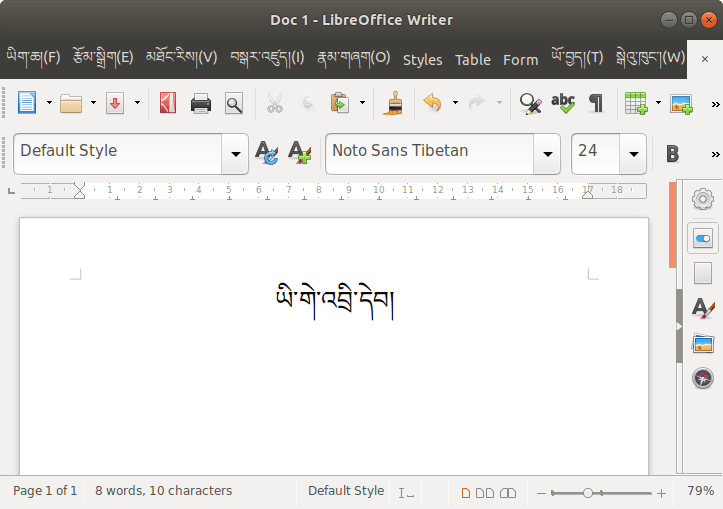Open Find and Replace tool
This screenshot has height=509, width=723.
(x=530, y=103)
